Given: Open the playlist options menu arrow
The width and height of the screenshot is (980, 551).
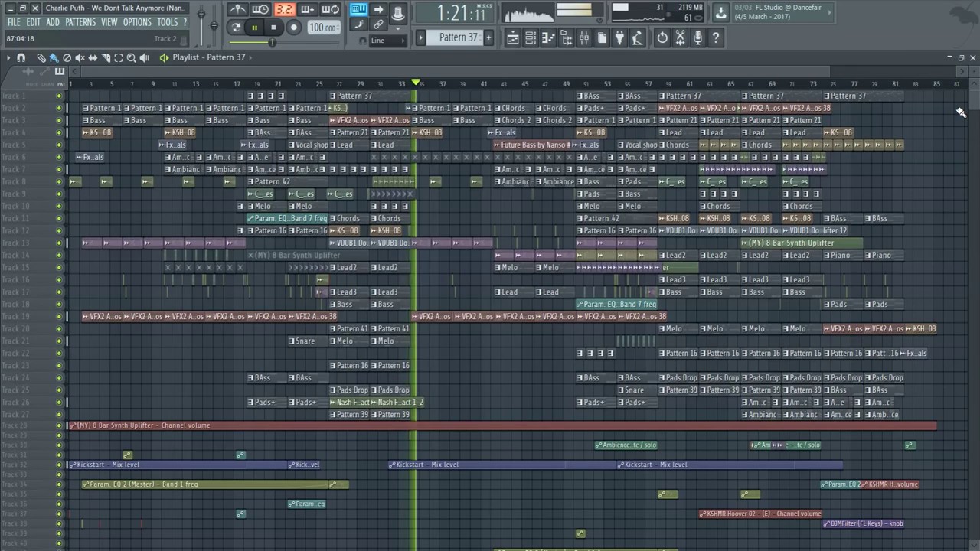Looking at the screenshot, I should (8, 57).
